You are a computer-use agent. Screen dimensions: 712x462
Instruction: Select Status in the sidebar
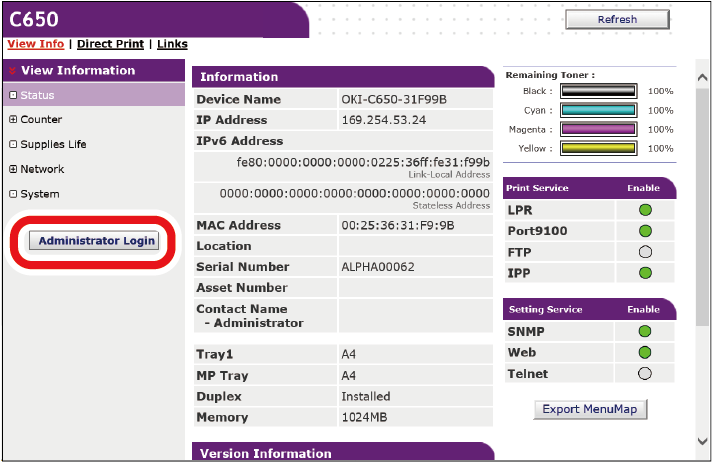pos(37,95)
